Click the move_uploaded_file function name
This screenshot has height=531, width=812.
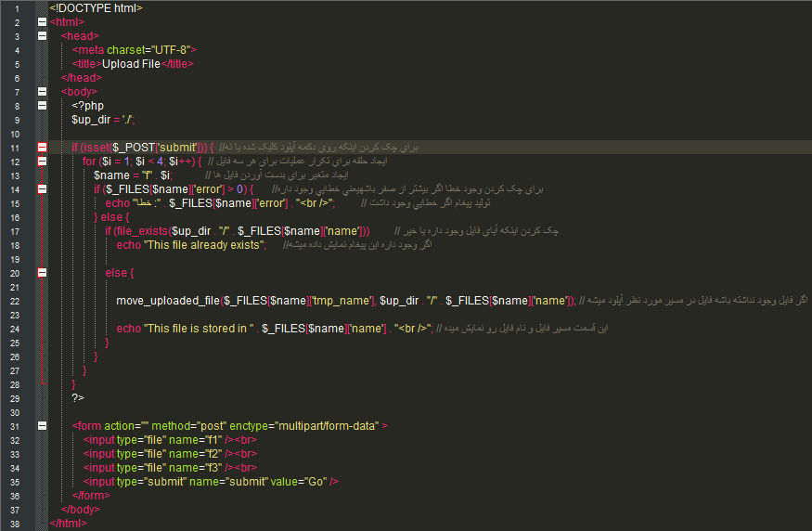pos(168,301)
